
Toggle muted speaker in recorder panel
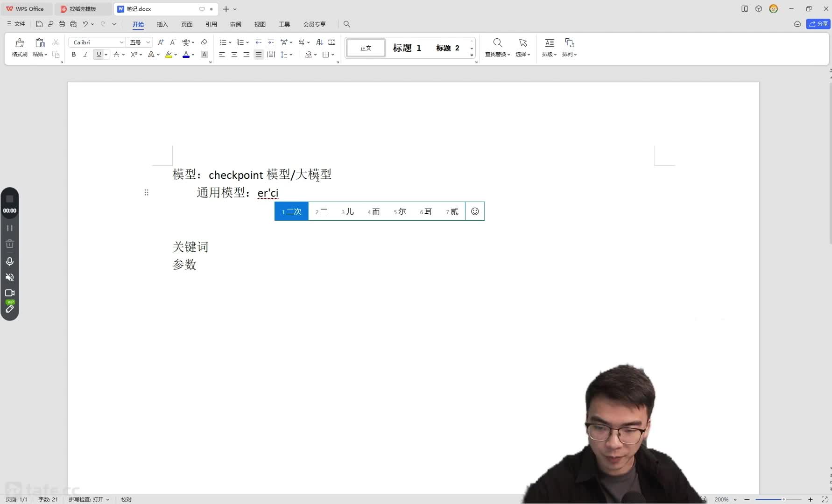(9, 277)
